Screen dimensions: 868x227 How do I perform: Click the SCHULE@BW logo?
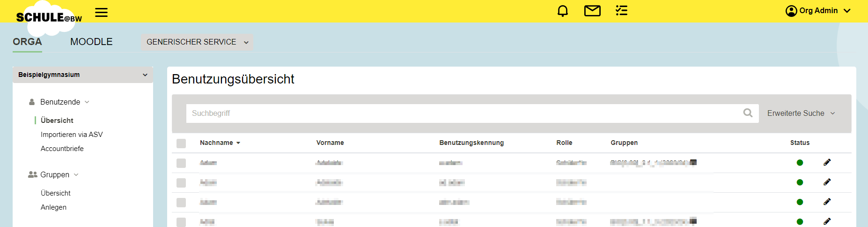[x=49, y=18]
